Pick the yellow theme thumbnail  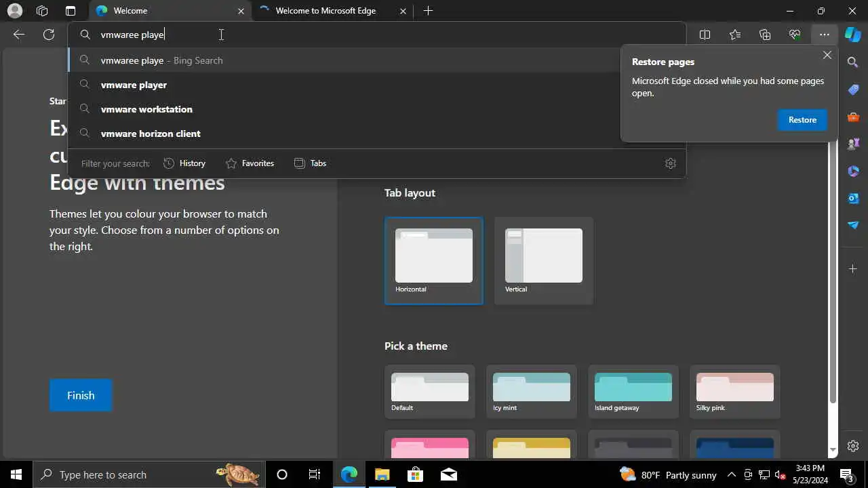tap(532, 444)
